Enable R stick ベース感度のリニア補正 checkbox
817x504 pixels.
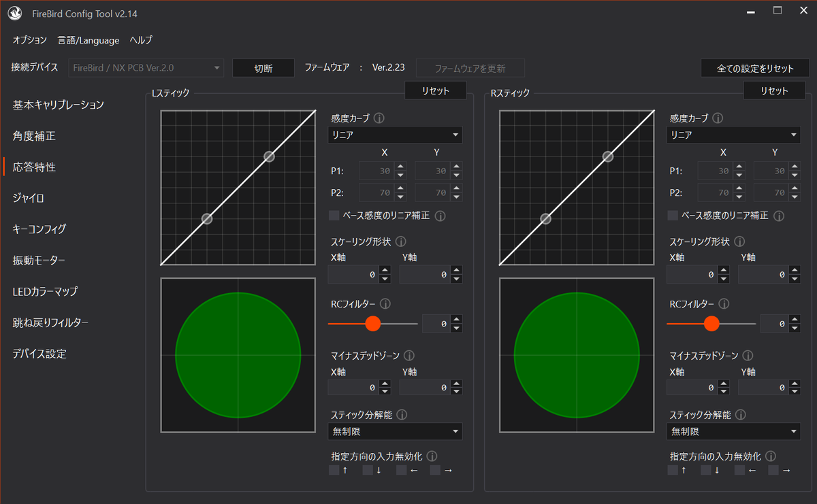(x=673, y=216)
